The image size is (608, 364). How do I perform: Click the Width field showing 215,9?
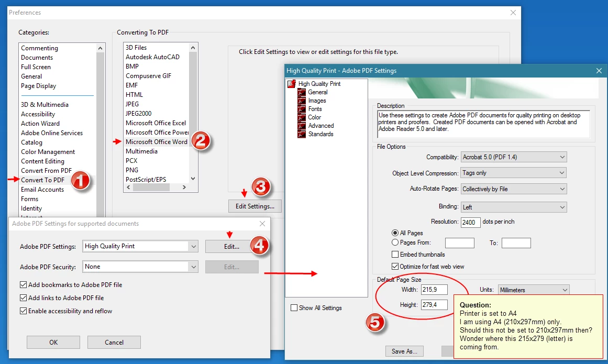point(434,290)
